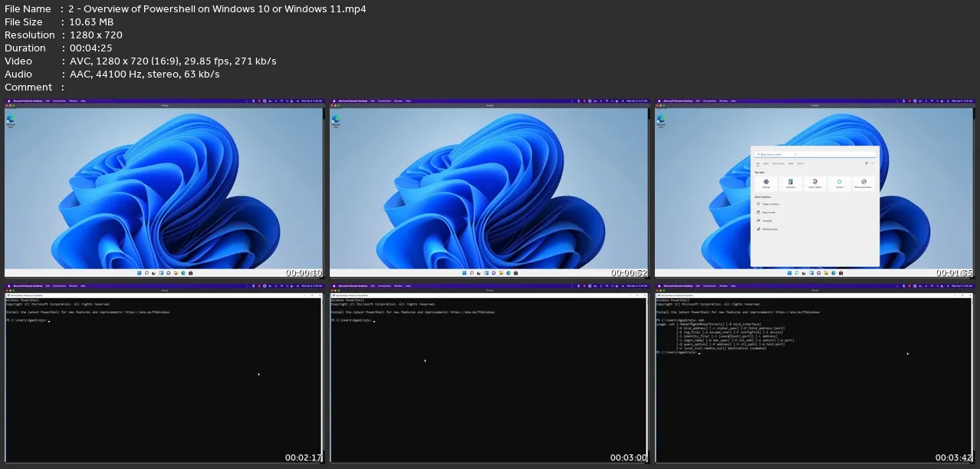Click the Apple menu icon in 00:02:17 frame
This screenshot has height=469, width=980.
click(9, 286)
